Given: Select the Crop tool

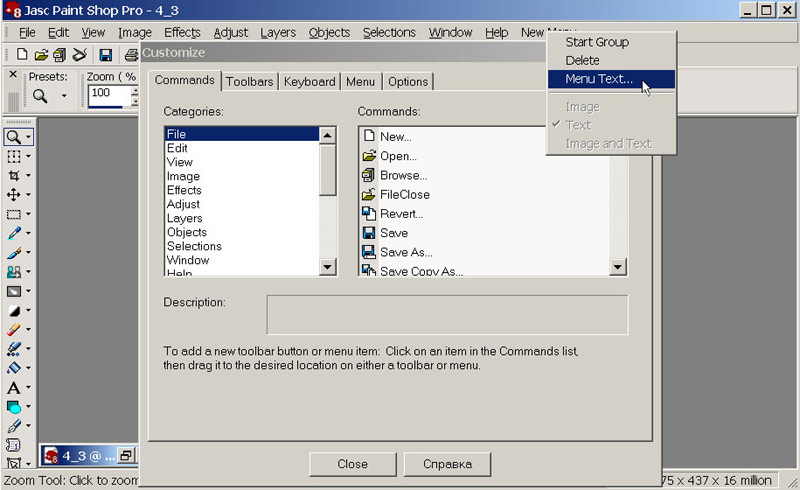Looking at the screenshot, I should pos(13,175).
